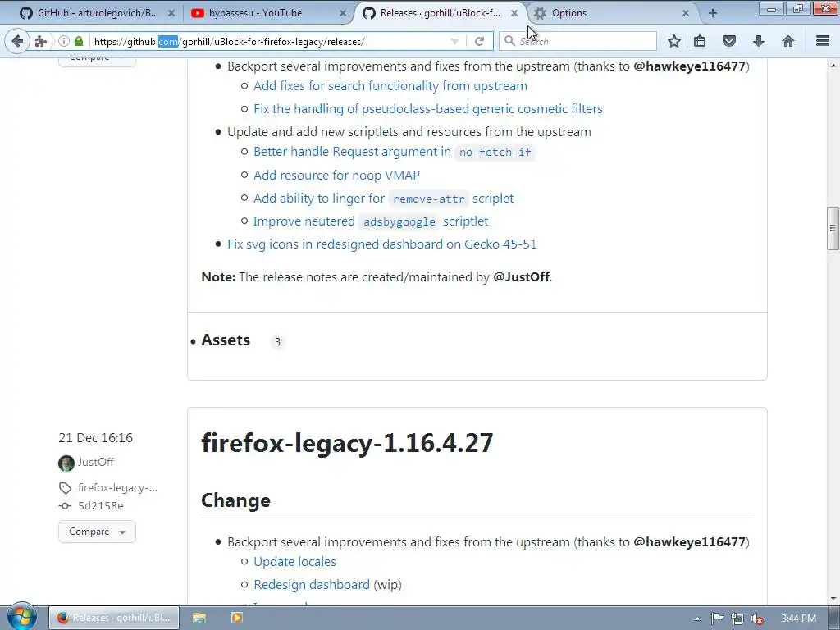840x630 pixels.
Task: Save page to Pocket icon
Action: point(729,41)
